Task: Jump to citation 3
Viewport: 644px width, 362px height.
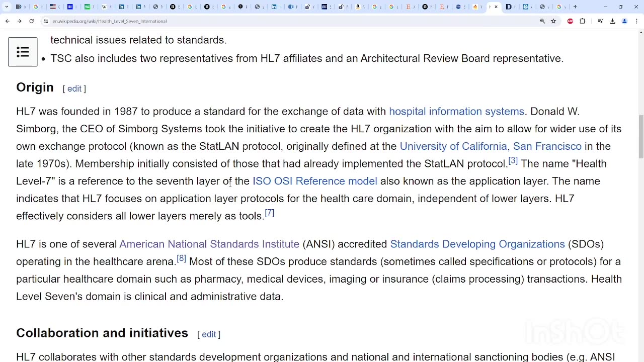Action: pyautogui.click(x=513, y=160)
